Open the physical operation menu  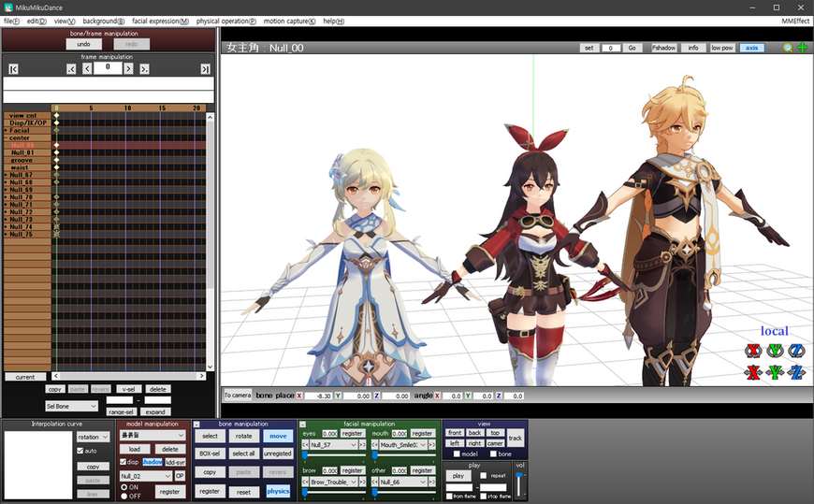[226, 22]
